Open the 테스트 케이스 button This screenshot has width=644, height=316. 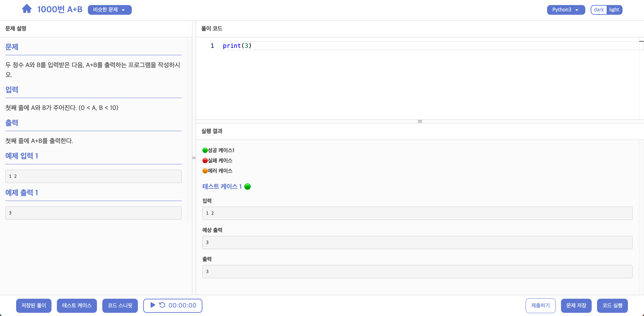pyautogui.click(x=77, y=305)
